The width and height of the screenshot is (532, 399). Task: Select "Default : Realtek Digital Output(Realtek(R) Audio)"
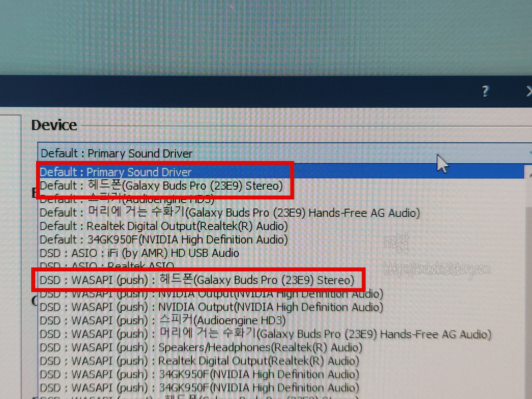click(x=281, y=226)
